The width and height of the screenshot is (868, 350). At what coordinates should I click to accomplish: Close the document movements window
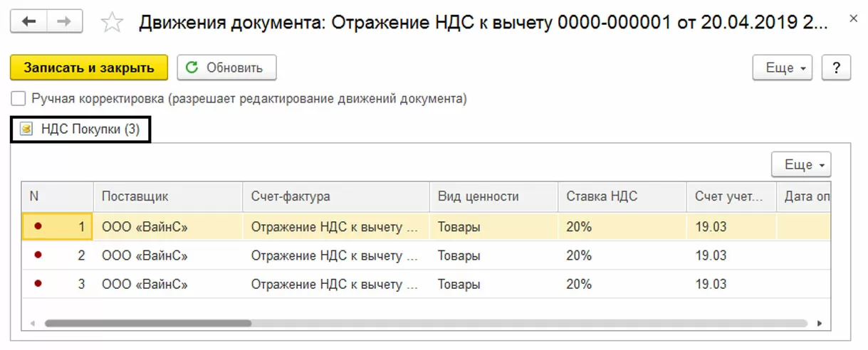pos(853,17)
